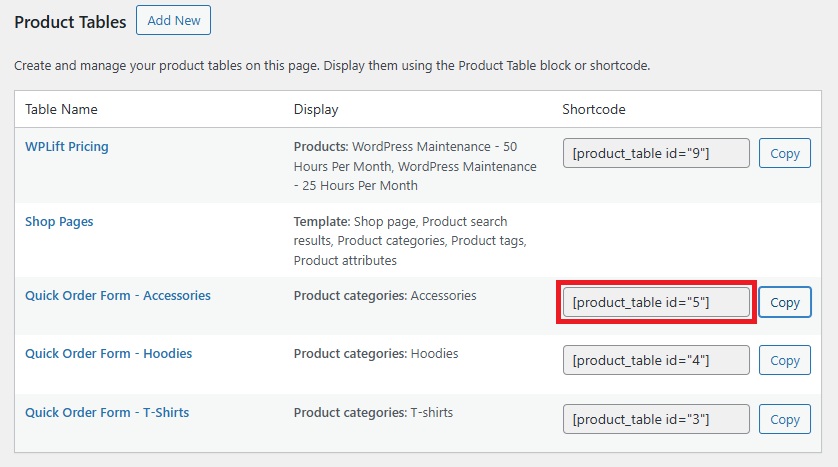The width and height of the screenshot is (838, 467).
Task: Click the Shop Pages template display text
Action: coord(410,240)
